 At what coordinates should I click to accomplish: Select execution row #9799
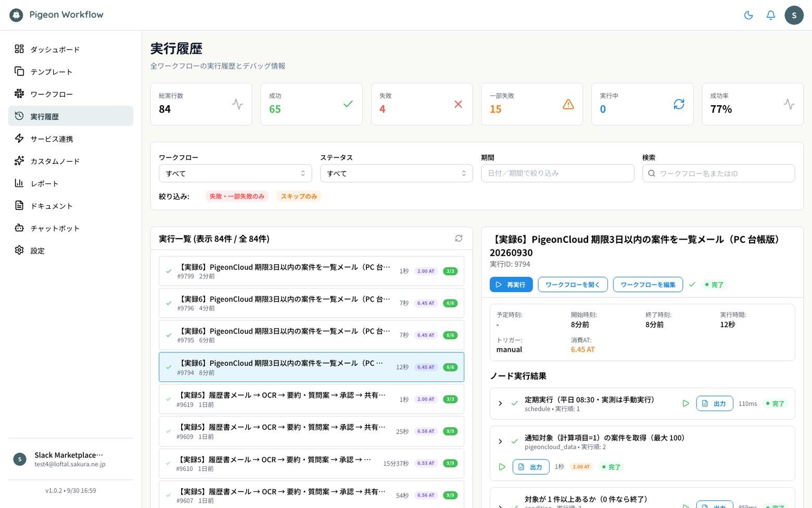(x=311, y=271)
